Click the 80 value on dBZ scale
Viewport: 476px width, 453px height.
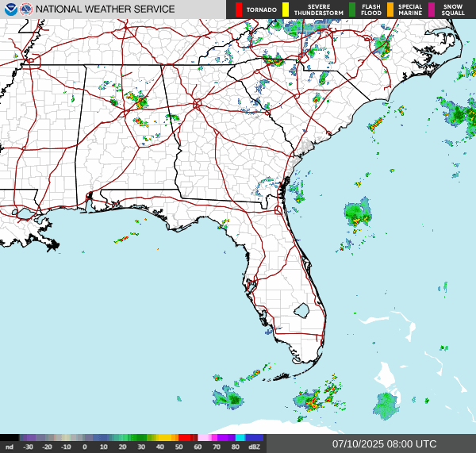236,447
